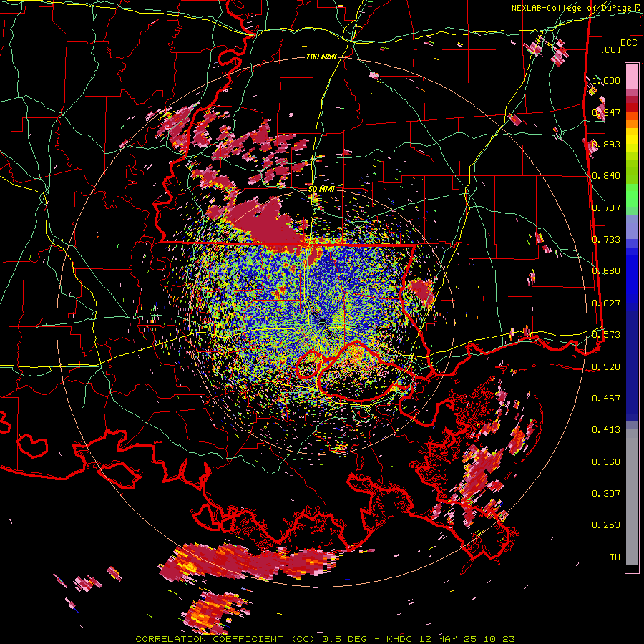The image size is (644, 644).
Task: Click the 50 NMI range ring label
Action: coord(321,189)
